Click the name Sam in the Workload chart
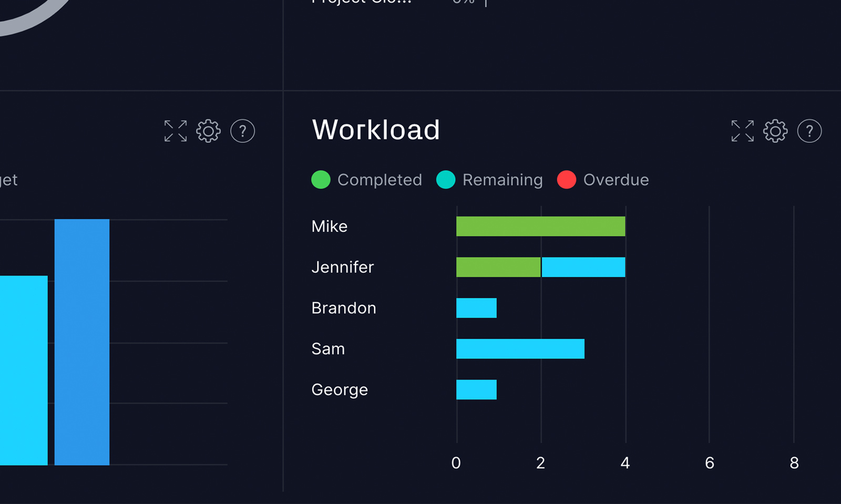841x504 pixels. 328,349
